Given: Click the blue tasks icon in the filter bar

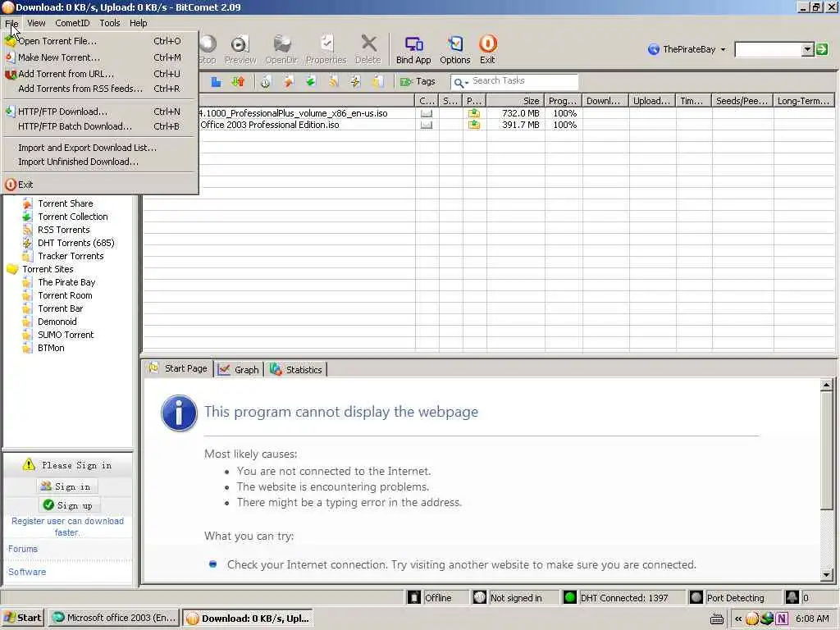Looking at the screenshot, I should [x=216, y=81].
